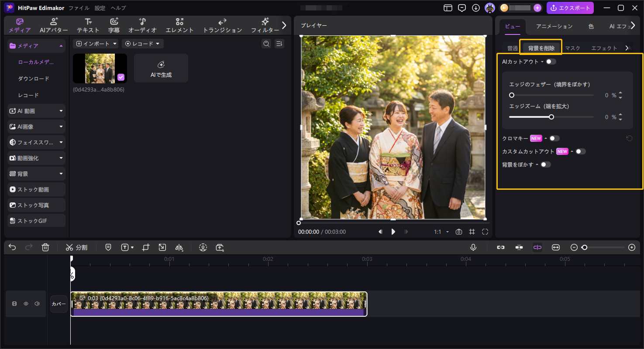
Task: Click the エッジズーム slider handle
Action: point(551,117)
